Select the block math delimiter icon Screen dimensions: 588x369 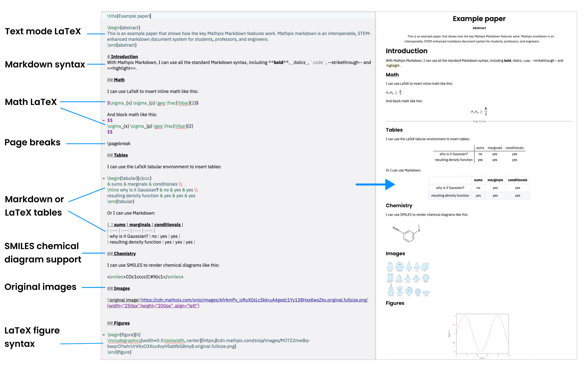tap(104, 121)
